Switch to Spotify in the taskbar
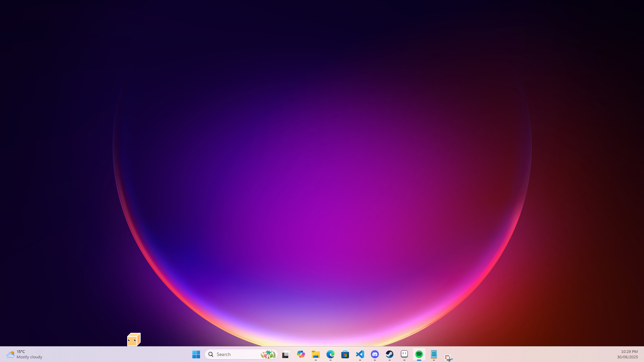This screenshot has width=644, height=362. click(419, 354)
